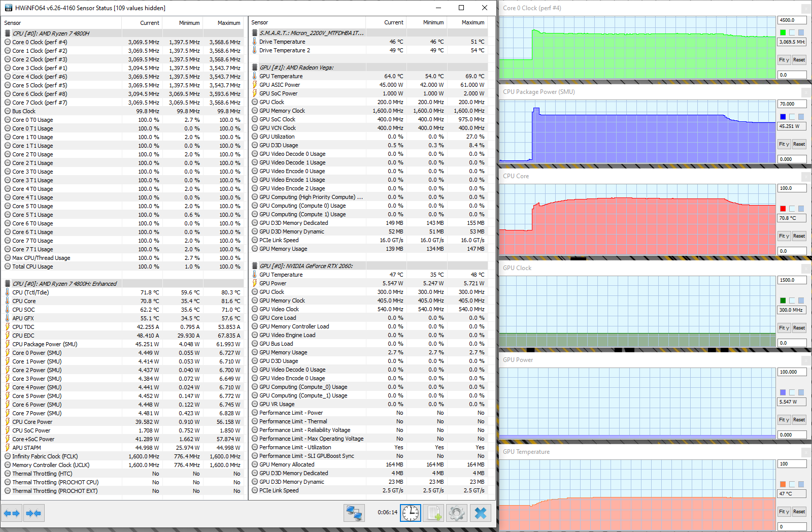Select the Performance Limit - Utilization row label
The width and height of the screenshot is (812, 532).
(295, 447)
